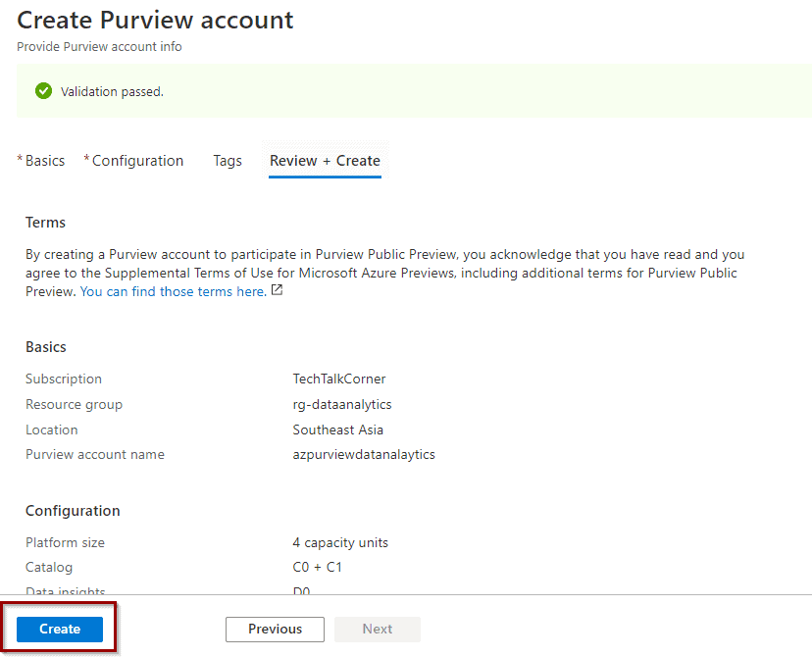
Task: Click the subscription value TechTalkCorner
Action: [339, 379]
